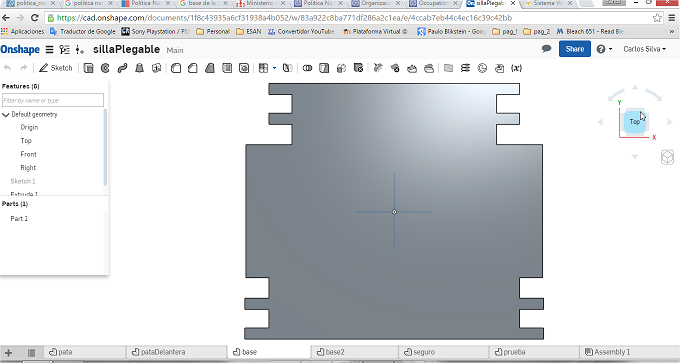This screenshot has width=680, height=363.
Task: Select the Front plane feature
Action: 28,154
